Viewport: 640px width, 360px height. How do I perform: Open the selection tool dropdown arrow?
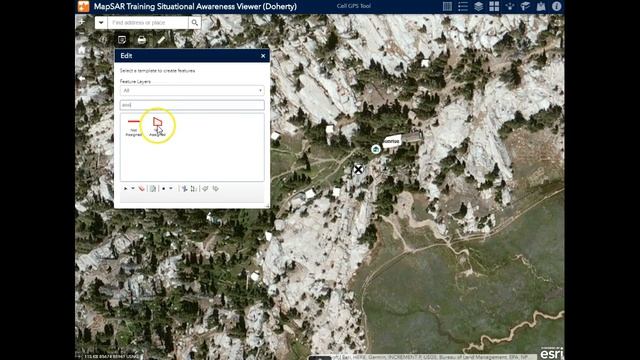pyautogui.click(x=133, y=189)
